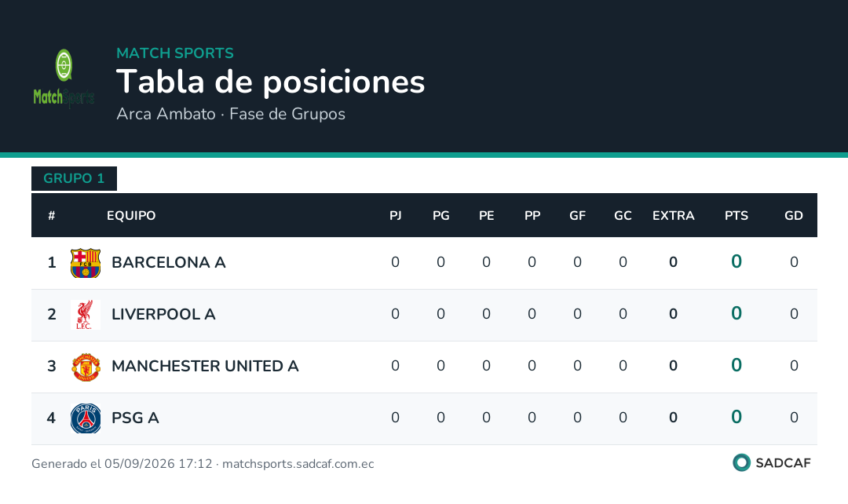This screenshot has height=504, width=848.
Task: Click Barcelona A's green points value
Action: tap(736, 261)
